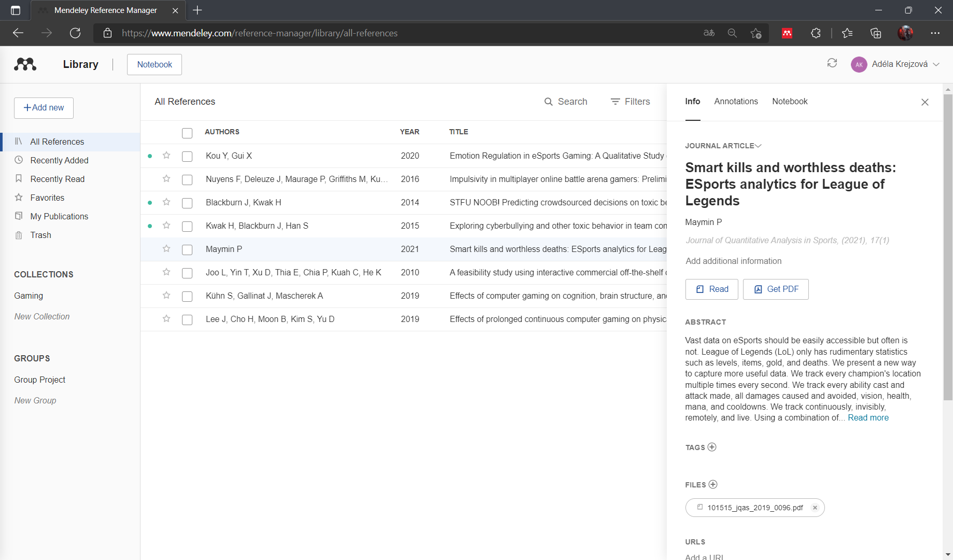Close the reference info panel
This screenshot has width=953, height=560.
click(925, 102)
